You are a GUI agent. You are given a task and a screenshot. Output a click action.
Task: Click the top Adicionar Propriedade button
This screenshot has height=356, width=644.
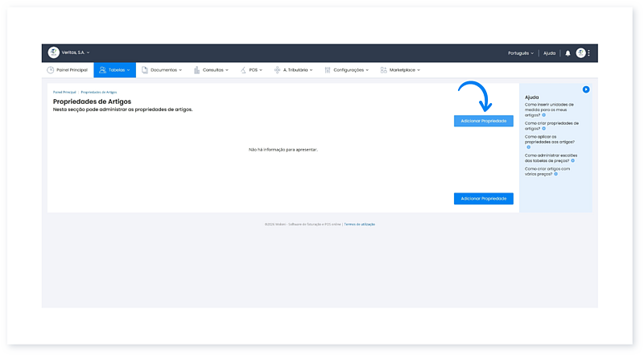pyautogui.click(x=483, y=120)
